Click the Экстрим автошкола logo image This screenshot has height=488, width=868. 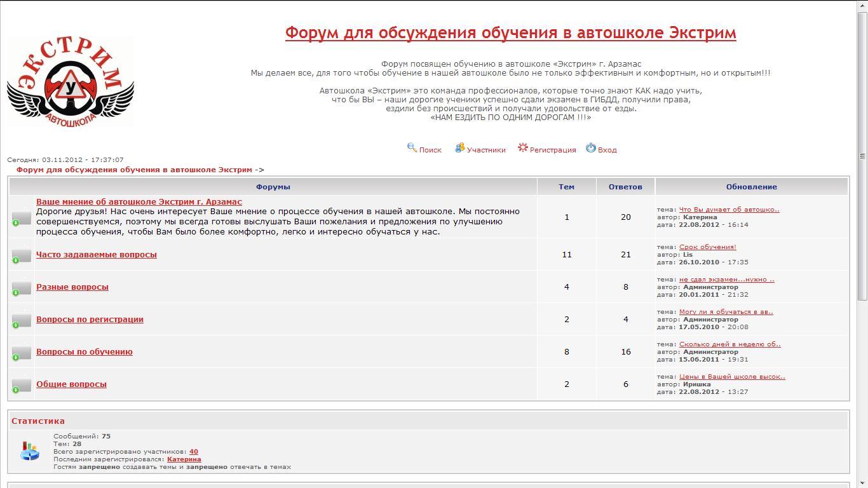[71, 81]
